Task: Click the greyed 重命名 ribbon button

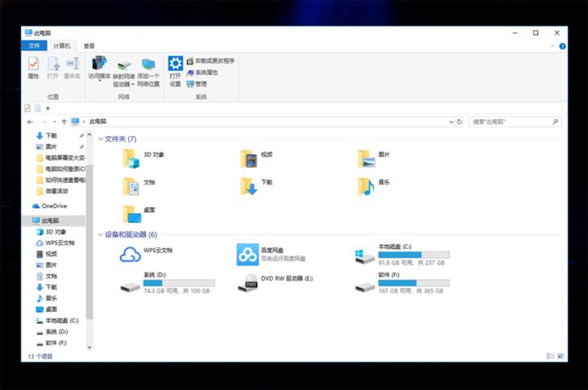Action: 72,68
